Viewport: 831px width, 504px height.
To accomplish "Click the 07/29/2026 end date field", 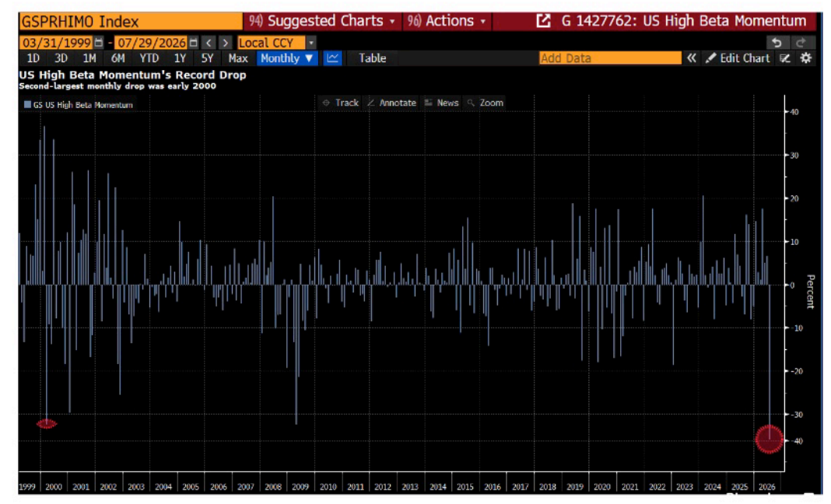I will pyautogui.click(x=152, y=43).
